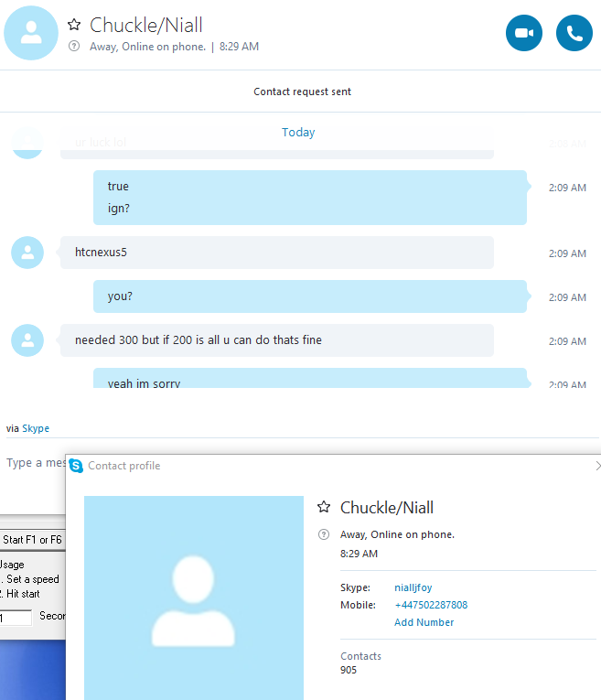
Task: Close the Contact profile window
Action: [x=597, y=466]
